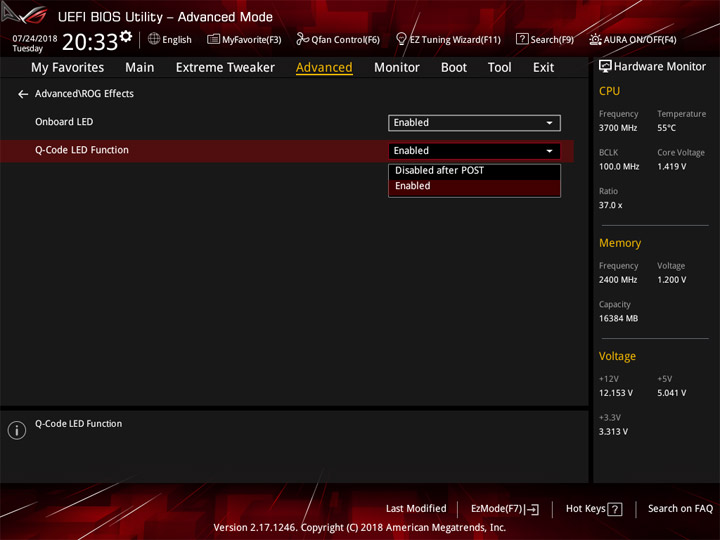Click the 12.153 V reading
The width and height of the screenshot is (720, 540).
click(616, 393)
